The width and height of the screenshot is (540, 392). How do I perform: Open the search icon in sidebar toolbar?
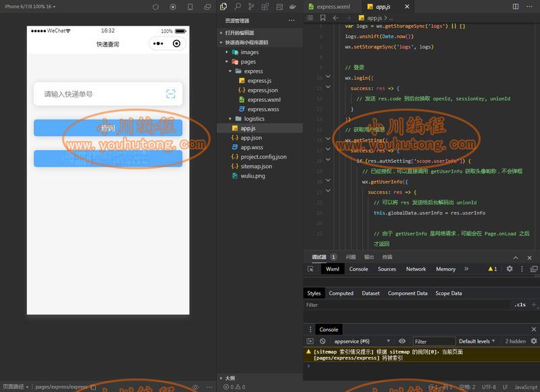click(238, 7)
